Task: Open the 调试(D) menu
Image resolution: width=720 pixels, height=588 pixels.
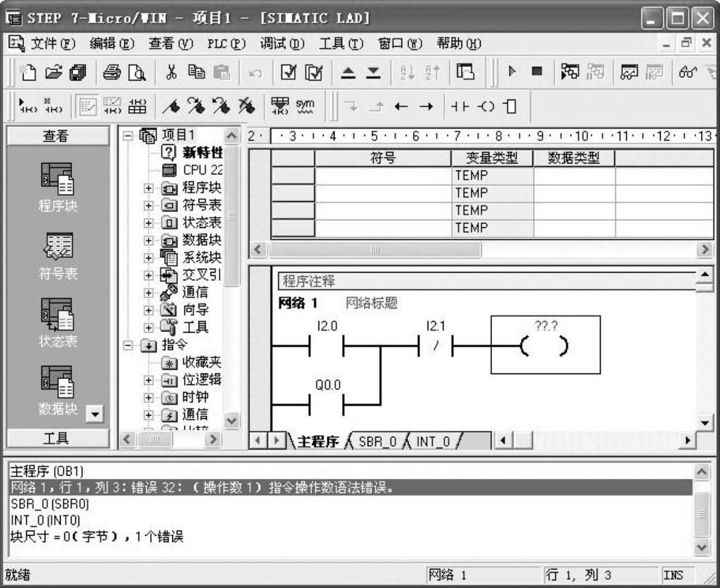Action: tap(282, 43)
